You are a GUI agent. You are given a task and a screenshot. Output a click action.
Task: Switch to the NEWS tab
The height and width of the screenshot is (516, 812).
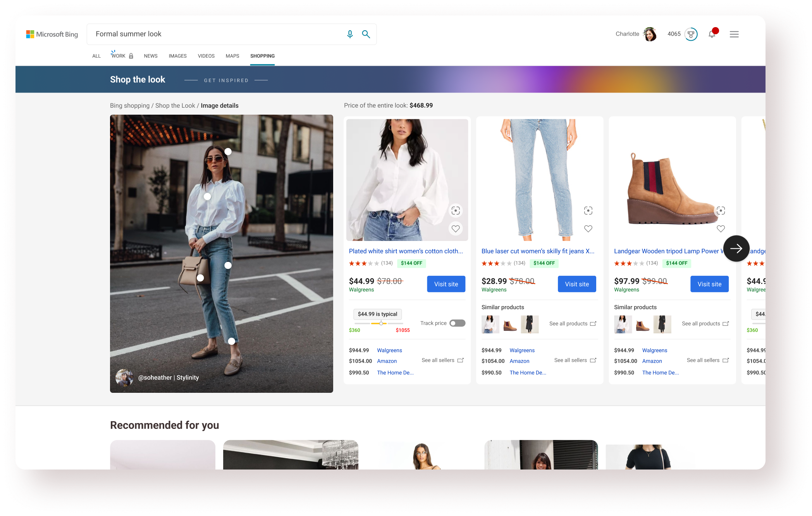pos(150,56)
